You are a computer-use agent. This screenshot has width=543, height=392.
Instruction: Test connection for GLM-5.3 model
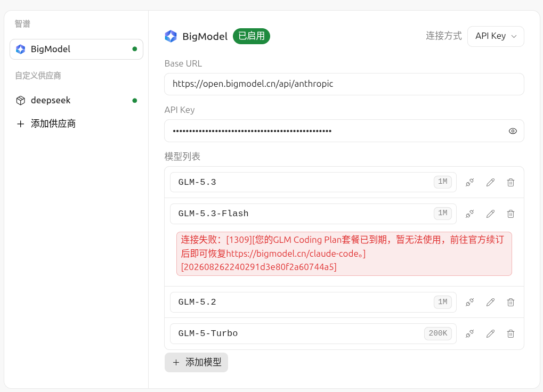469,182
